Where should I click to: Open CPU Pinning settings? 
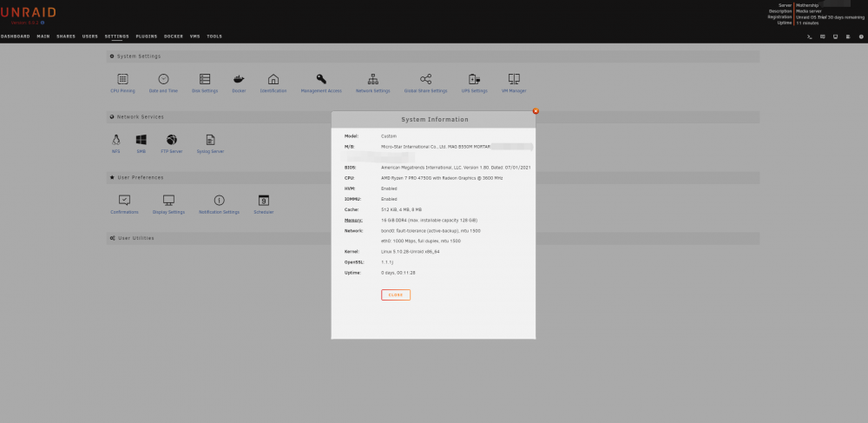[x=122, y=83]
